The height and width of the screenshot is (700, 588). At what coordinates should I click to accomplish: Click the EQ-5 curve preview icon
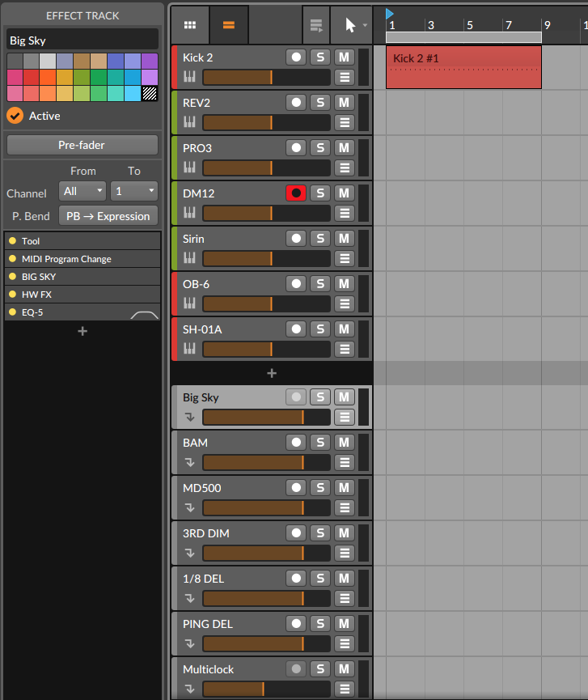point(145,314)
